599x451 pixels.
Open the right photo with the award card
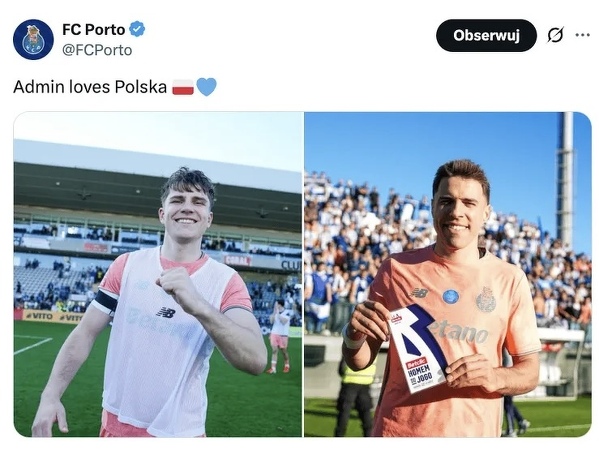coord(448,274)
